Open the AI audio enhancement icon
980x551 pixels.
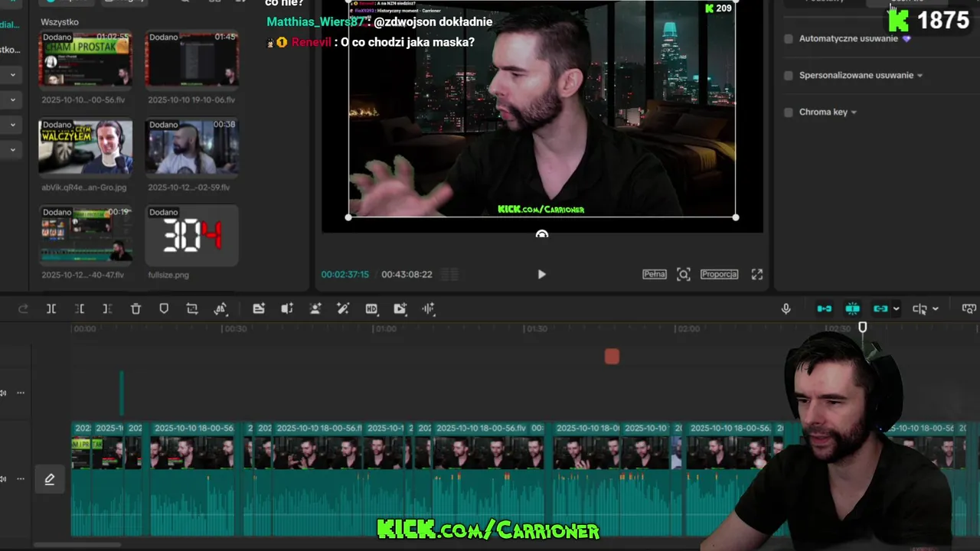tap(287, 308)
